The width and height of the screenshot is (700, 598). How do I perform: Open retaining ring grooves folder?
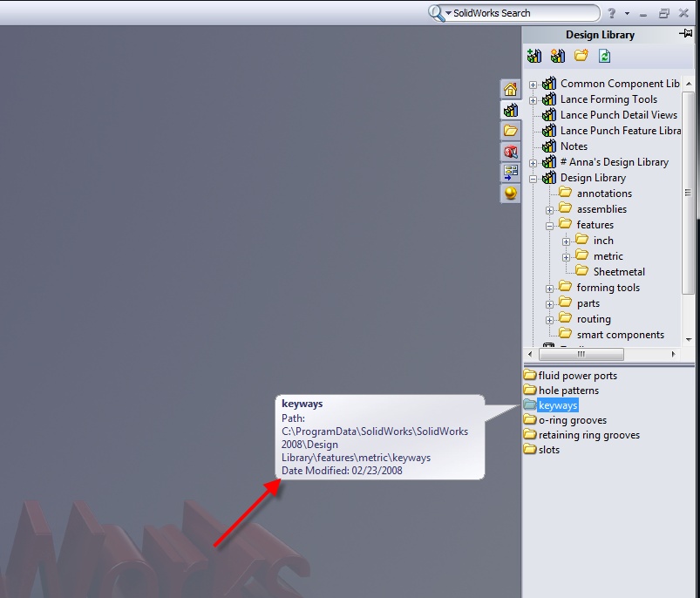(x=588, y=435)
